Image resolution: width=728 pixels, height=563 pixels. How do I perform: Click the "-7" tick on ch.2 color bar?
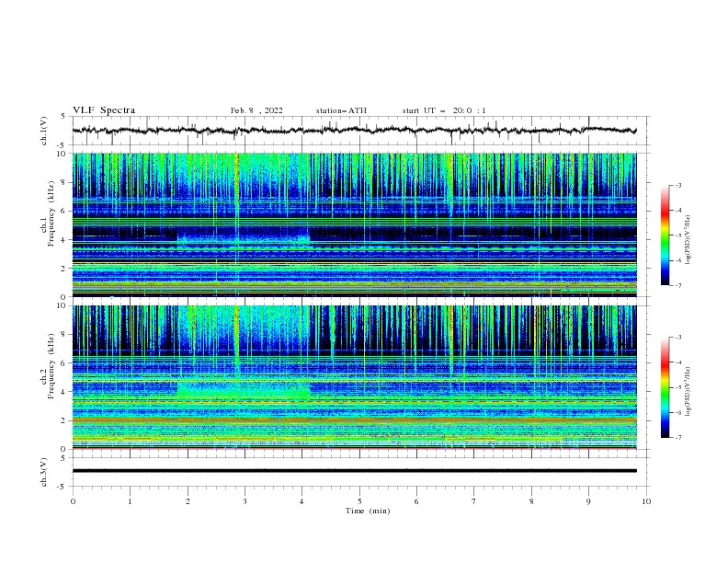pos(678,437)
